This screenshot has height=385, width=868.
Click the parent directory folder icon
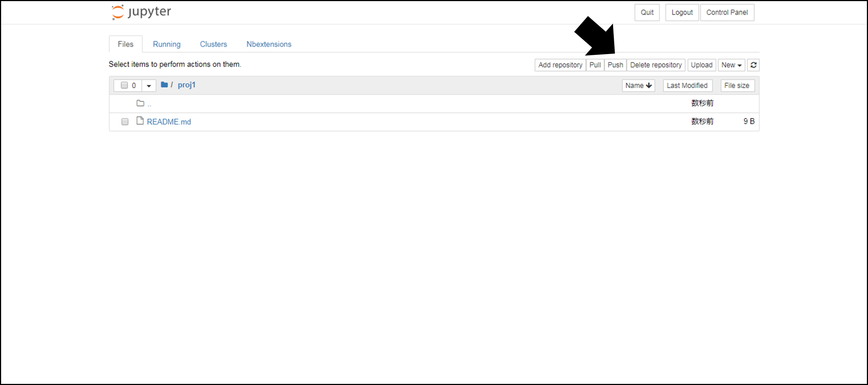(140, 103)
